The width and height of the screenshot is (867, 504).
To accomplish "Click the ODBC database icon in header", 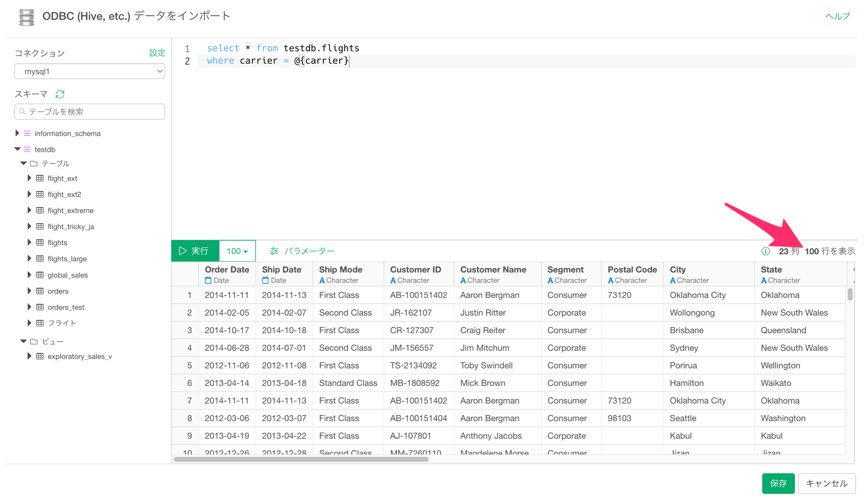I will pyautogui.click(x=26, y=17).
